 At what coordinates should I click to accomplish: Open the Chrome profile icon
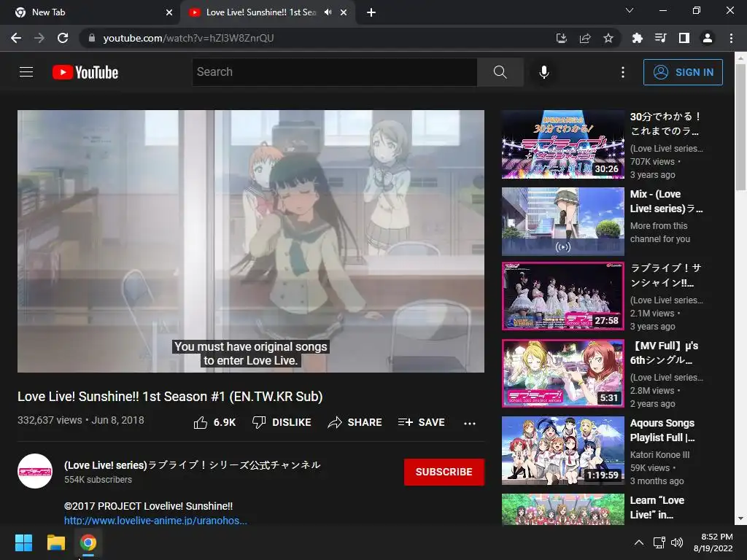(708, 38)
